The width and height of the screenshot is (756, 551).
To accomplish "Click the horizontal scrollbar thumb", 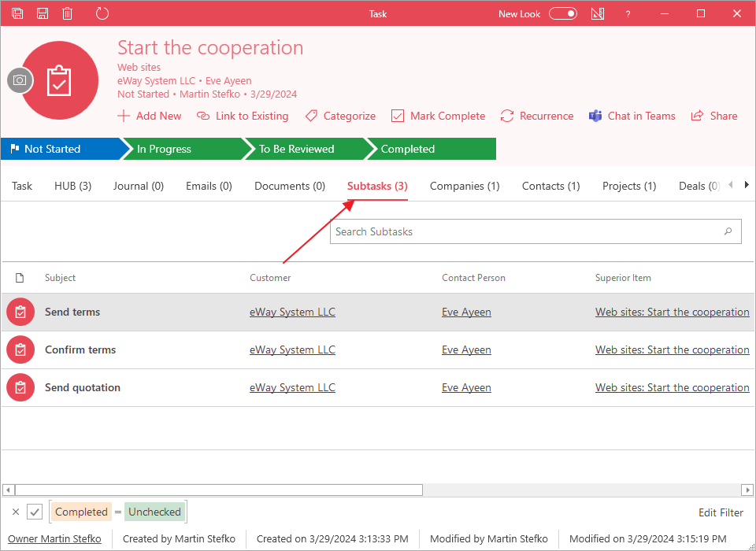I will 219,490.
